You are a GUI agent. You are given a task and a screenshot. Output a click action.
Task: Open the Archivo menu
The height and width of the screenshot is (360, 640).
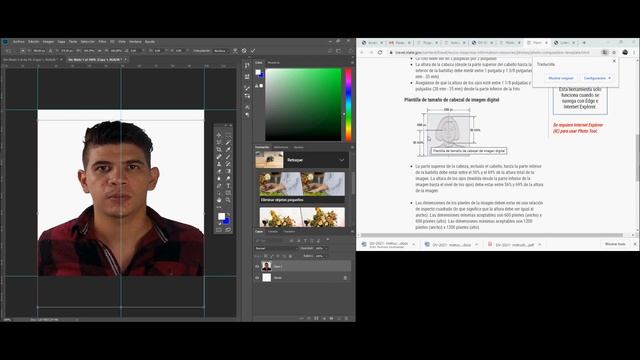coord(19,42)
